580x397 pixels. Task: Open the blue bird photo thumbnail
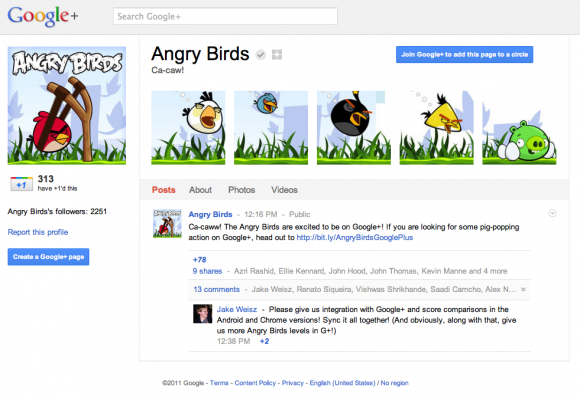tap(271, 127)
